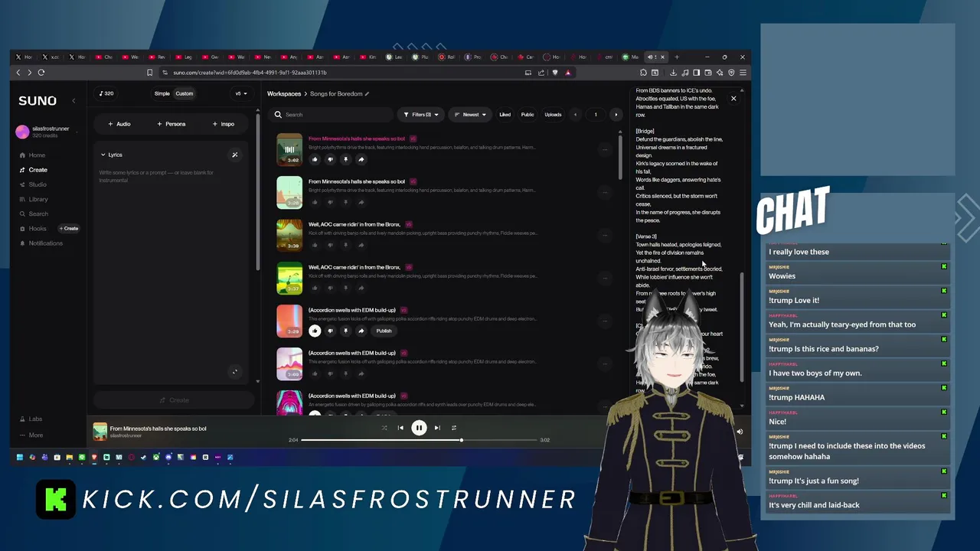Go back in the browser toolbar
The width and height of the screenshot is (980, 551).
18,73
